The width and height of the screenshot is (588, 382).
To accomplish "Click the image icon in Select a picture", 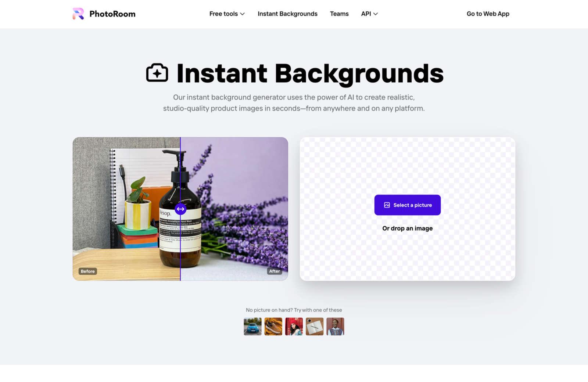I will pos(387,205).
